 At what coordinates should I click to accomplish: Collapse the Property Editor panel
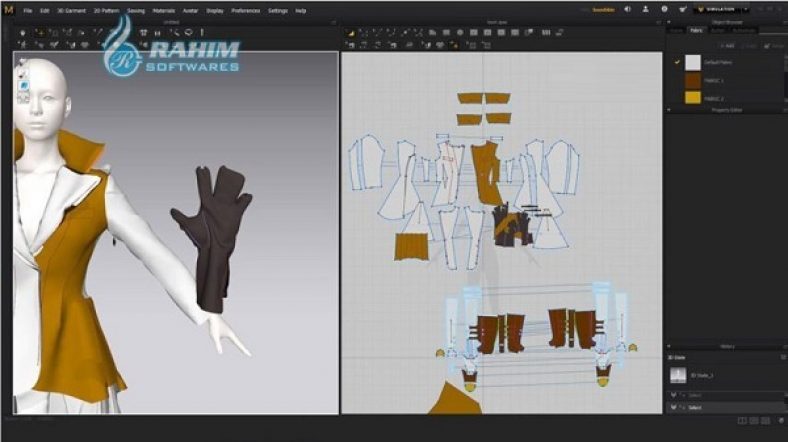click(x=726, y=110)
